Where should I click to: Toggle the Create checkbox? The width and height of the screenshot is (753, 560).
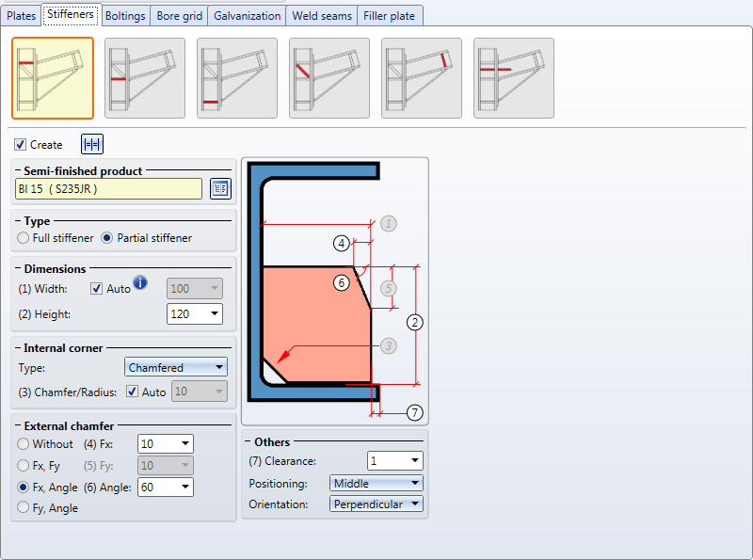(x=20, y=145)
